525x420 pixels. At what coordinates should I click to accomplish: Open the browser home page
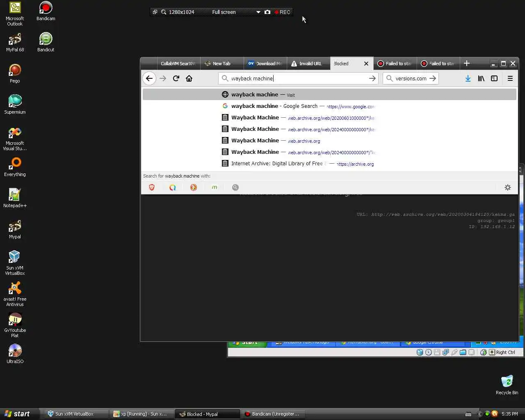[x=189, y=78]
